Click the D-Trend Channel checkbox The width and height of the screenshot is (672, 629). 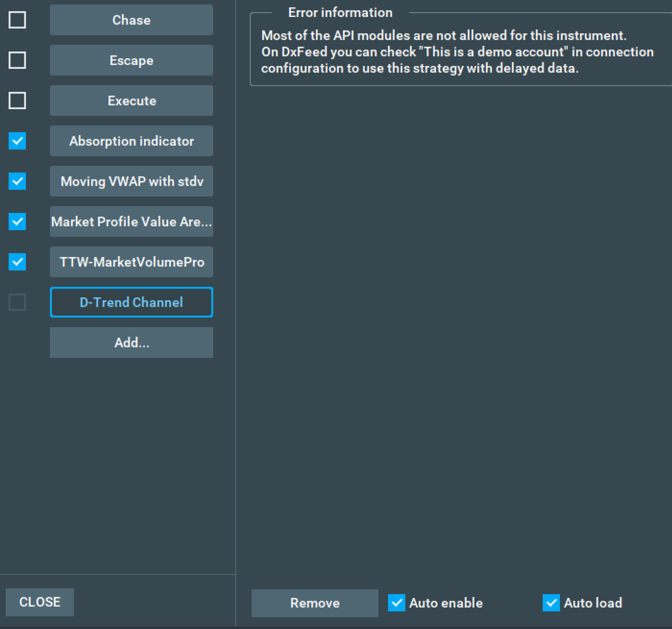pyautogui.click(x=17, y=302)
